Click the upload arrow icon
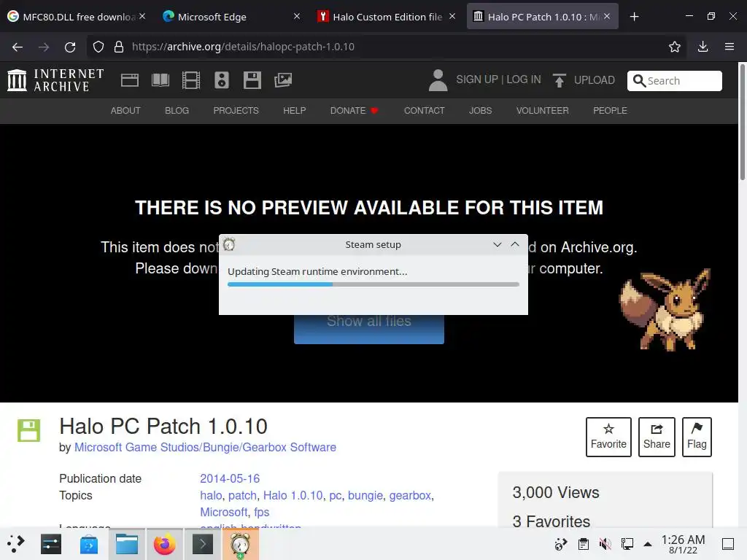This screenshot has width=747, height=560. coord(560,80)
